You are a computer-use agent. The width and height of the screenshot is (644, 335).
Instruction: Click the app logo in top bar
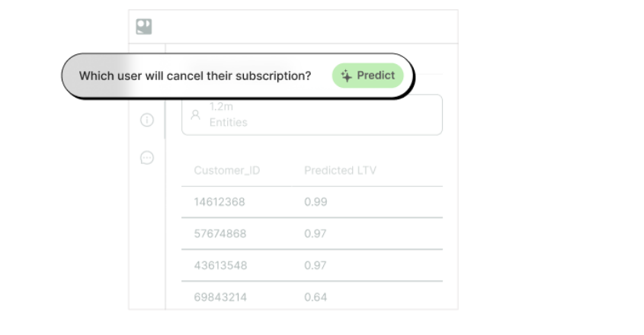point(144,27)
